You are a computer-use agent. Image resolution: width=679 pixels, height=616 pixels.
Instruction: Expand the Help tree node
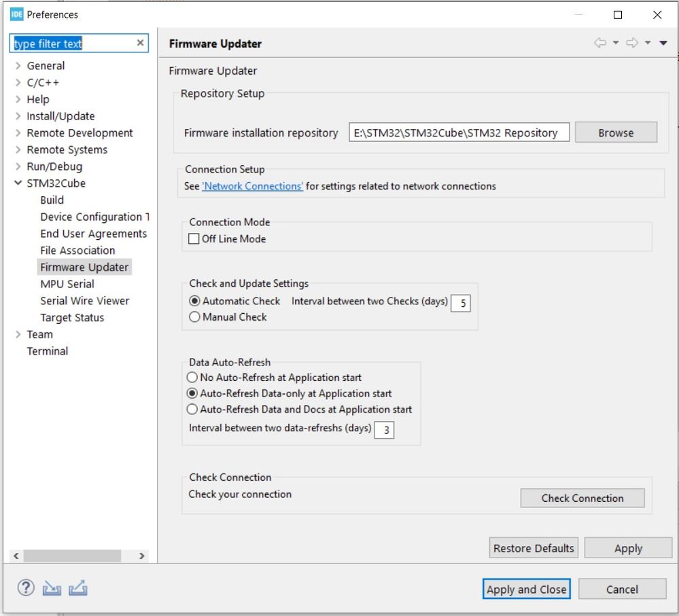click(18, 99)
